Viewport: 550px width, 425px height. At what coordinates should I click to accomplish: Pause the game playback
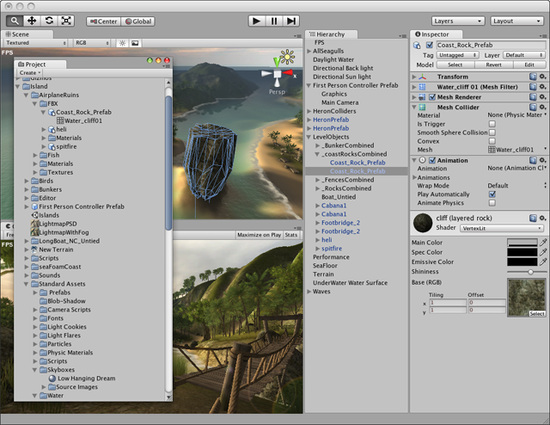274,21
